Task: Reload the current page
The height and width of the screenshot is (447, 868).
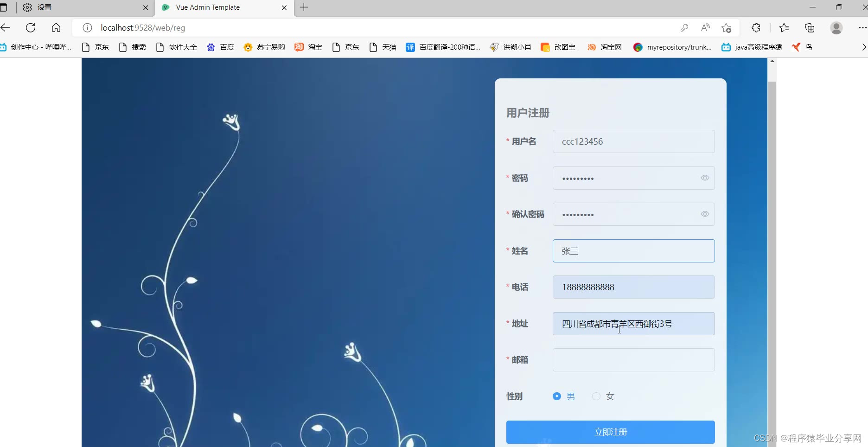Action: [31, 28]
